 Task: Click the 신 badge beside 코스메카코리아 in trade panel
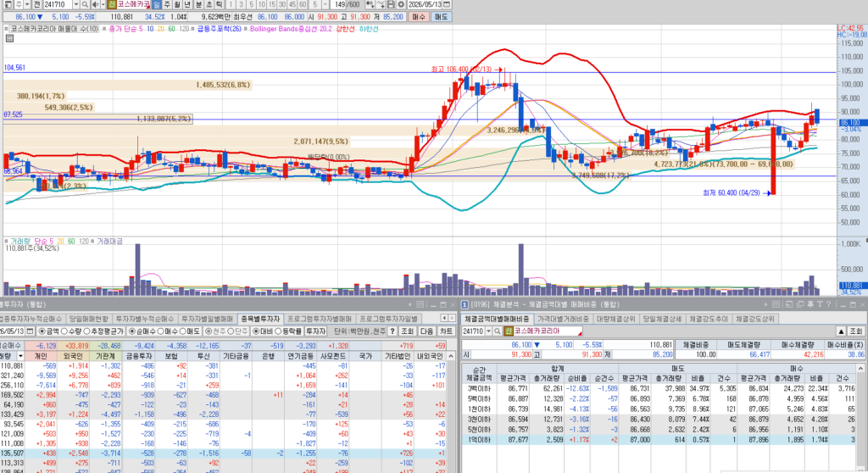[509, 331]
